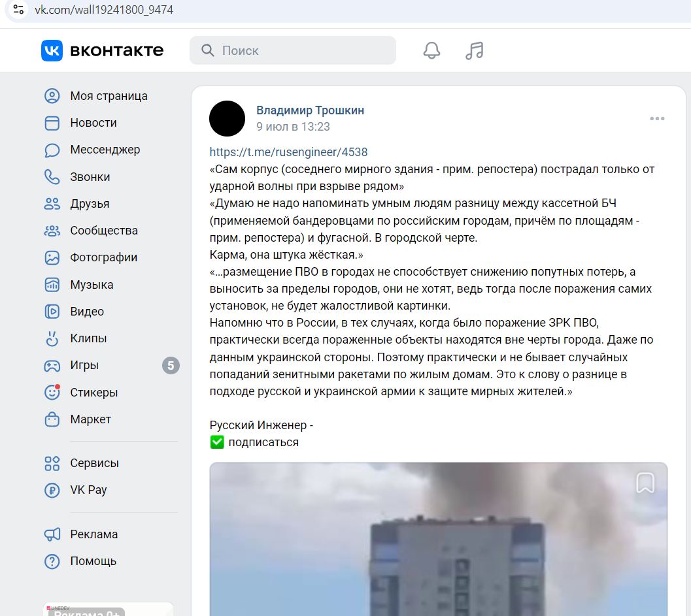Click the Игры gamepad icon
The width and height of the screenshot is (691, 616).
[52, 365]
